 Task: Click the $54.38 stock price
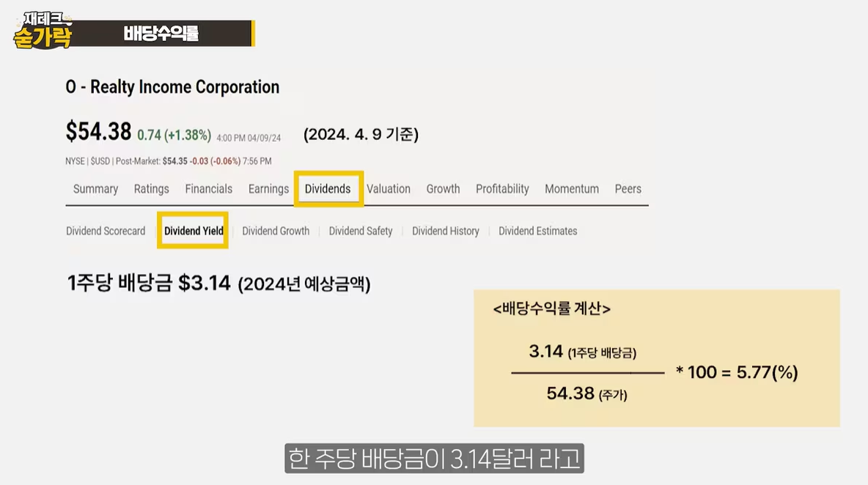click(x=98, y=132)
